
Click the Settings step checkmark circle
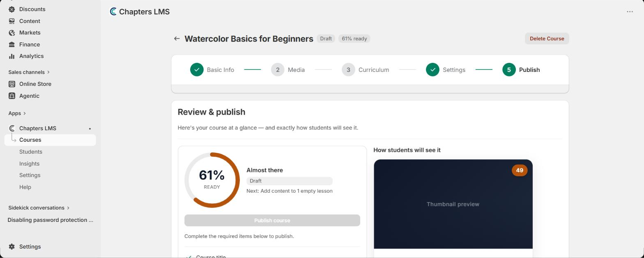click(432, 70)
